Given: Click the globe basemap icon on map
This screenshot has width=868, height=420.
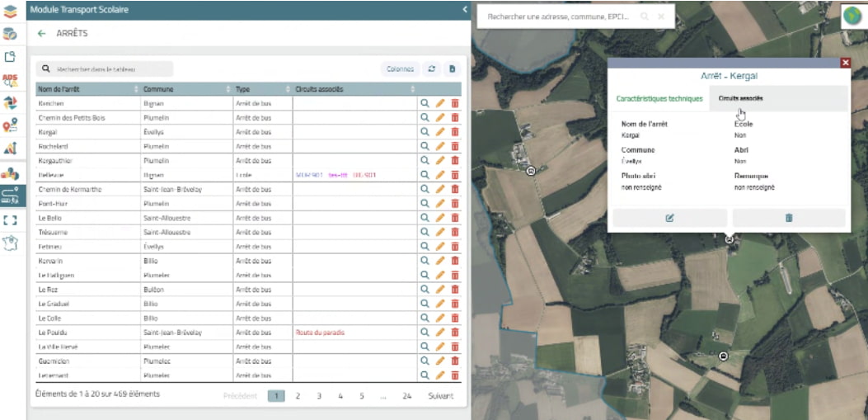Looking at the screenshot, I should tap(851, 17).
